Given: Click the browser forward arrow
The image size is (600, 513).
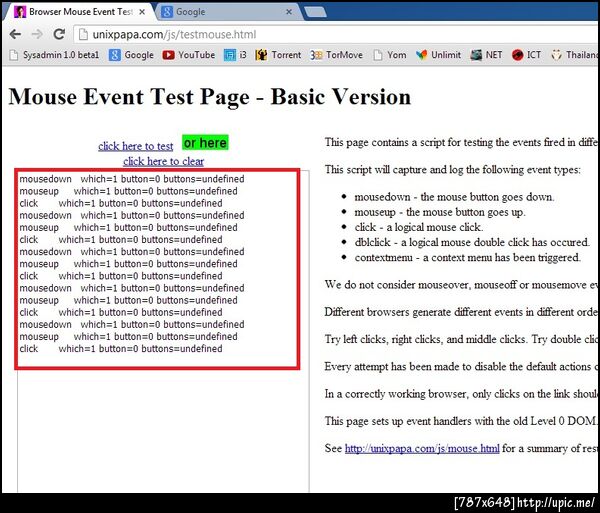Looking at the screenshot, I should [37, 34].
